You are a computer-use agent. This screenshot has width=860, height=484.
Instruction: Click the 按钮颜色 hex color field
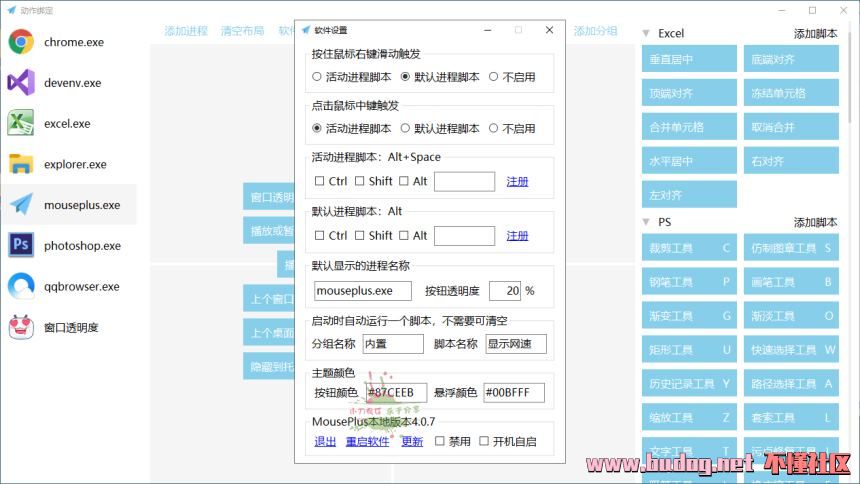tap(396, 393)
